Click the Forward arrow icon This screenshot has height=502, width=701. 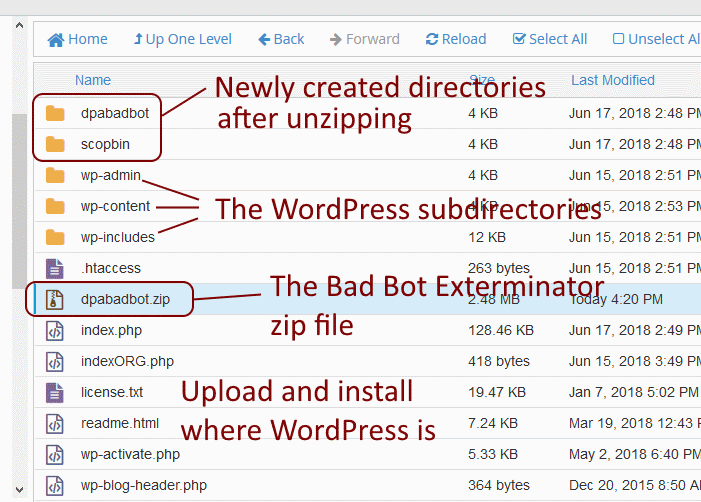(x=336, y=40)
